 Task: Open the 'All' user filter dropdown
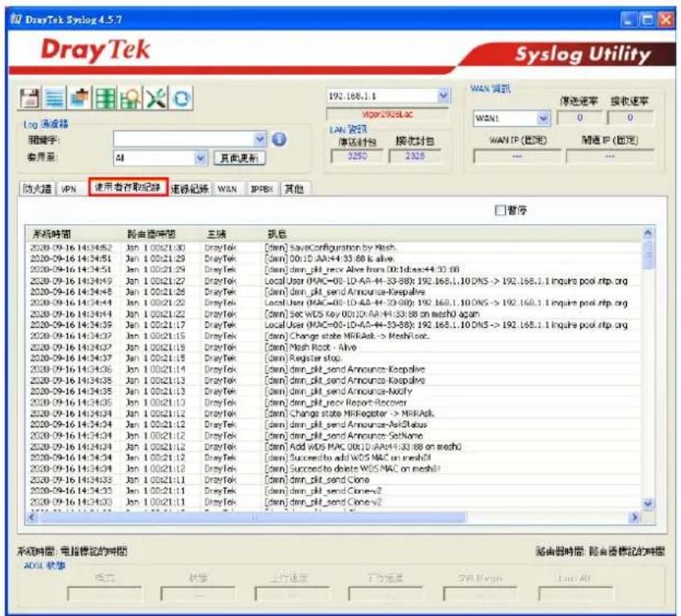point(201,158)
